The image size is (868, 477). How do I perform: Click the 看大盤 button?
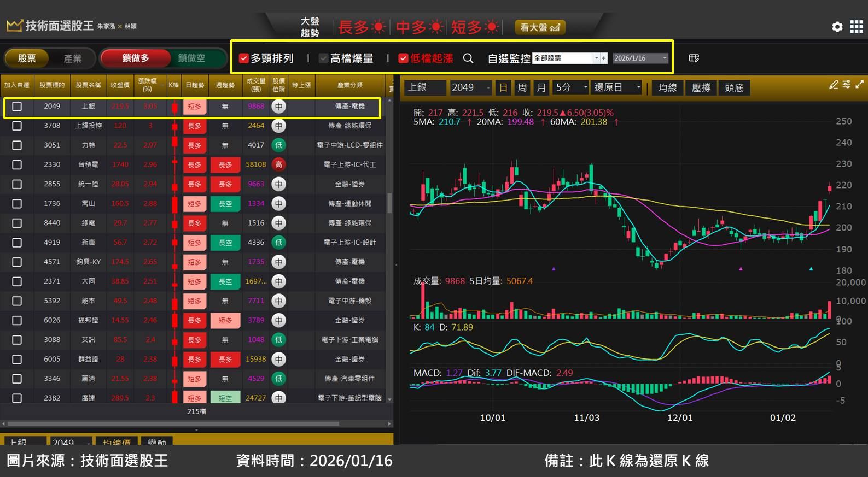tap(539, 27)
